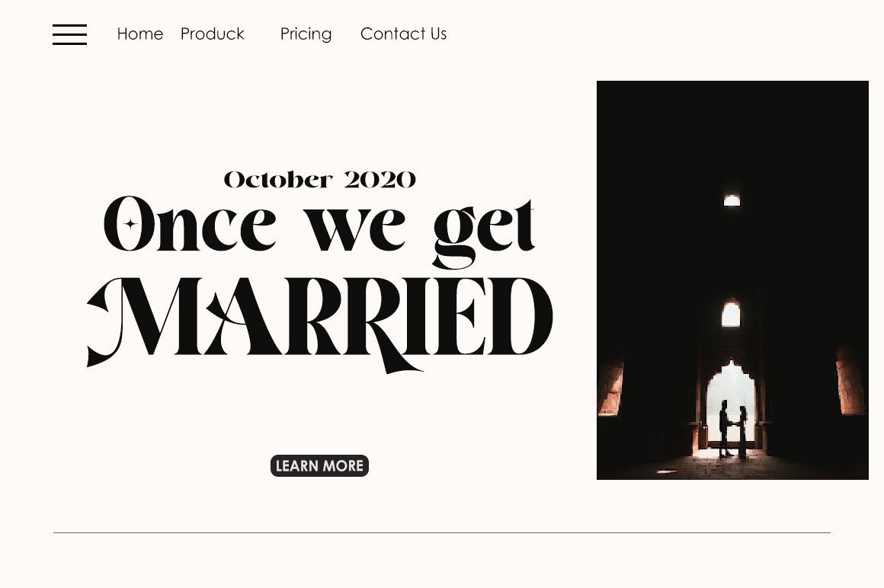Screen dimensions: 884x588
Task: Click the lit window at photo top
Action: (x=732, y=199)
